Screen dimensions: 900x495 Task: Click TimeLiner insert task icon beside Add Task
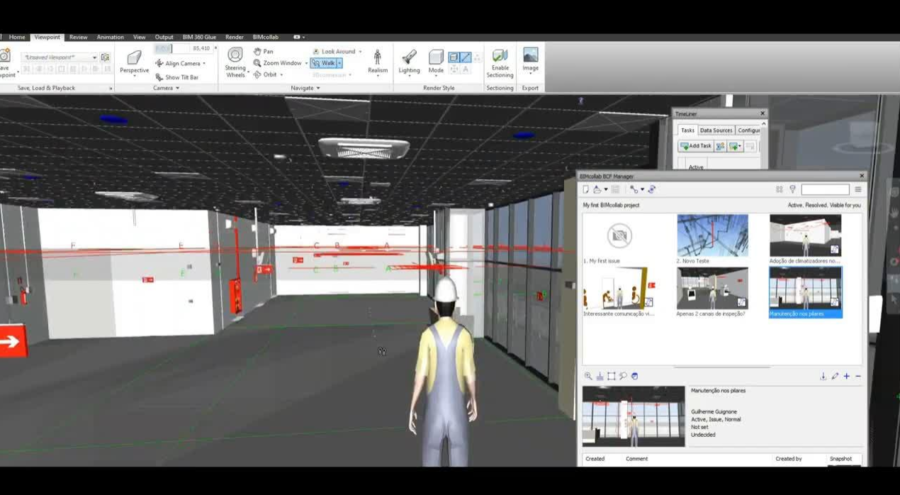click(x=721, y=146)
